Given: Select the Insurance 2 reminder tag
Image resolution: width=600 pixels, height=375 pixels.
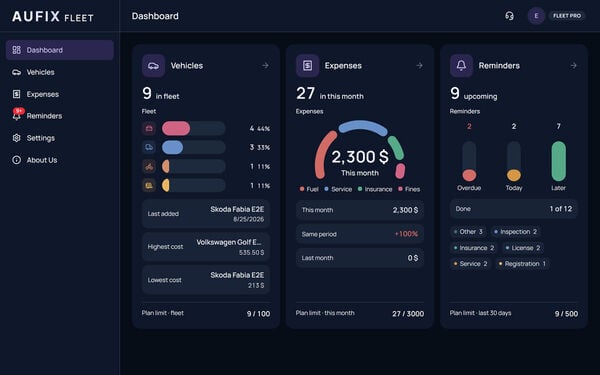Looking at the screenshot, I should (x=474, y=248).
